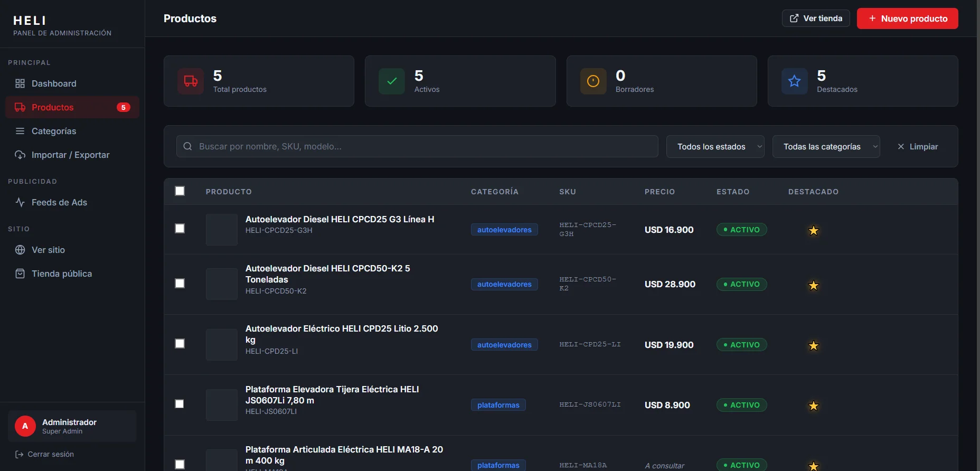Tick the JS0607Li platform row checkbox
The width and height of the screenshot is (980, 471).
pyautogui.click(x=180, y=404)
